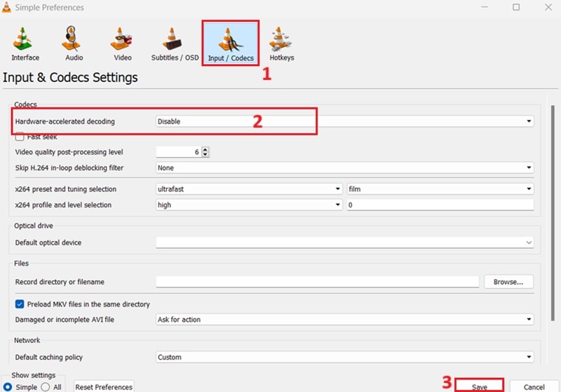Click the Browse... button for record directory
This screenshot has height=392, width=561.
pyautogui.click(x=508, y=282)
